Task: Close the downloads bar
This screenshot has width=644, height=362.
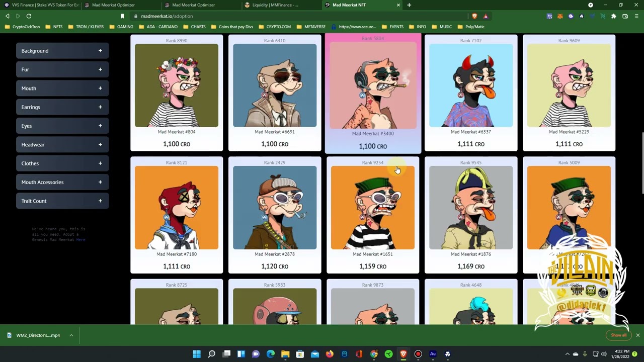Action: pos(637,335)
